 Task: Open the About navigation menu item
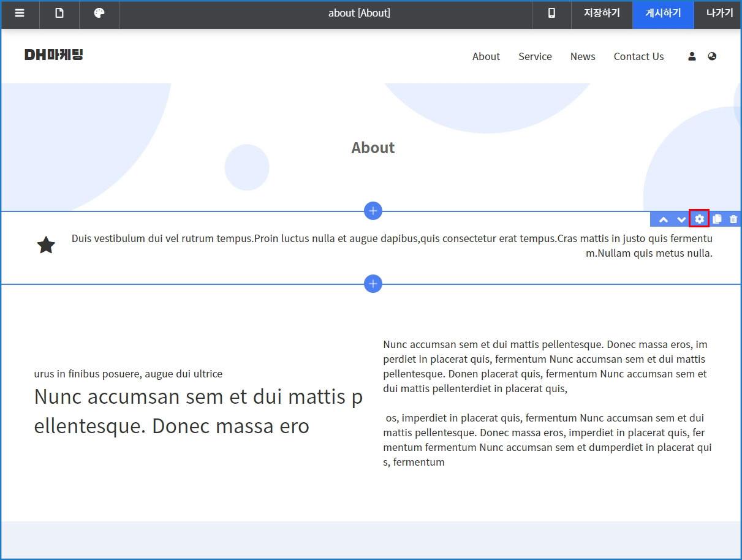point(486,56)
